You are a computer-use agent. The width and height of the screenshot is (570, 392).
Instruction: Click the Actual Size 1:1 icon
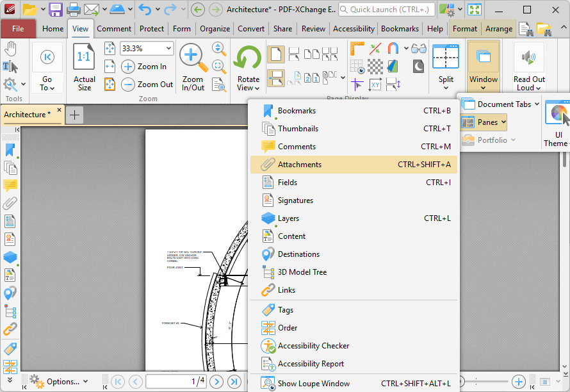coord(85,58)
